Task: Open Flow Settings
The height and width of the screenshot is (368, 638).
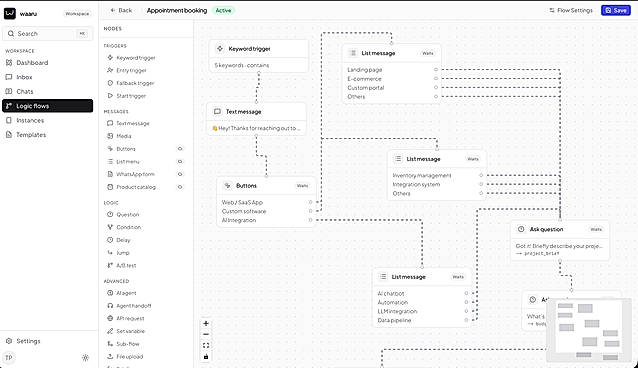Action: coord(571,11)
